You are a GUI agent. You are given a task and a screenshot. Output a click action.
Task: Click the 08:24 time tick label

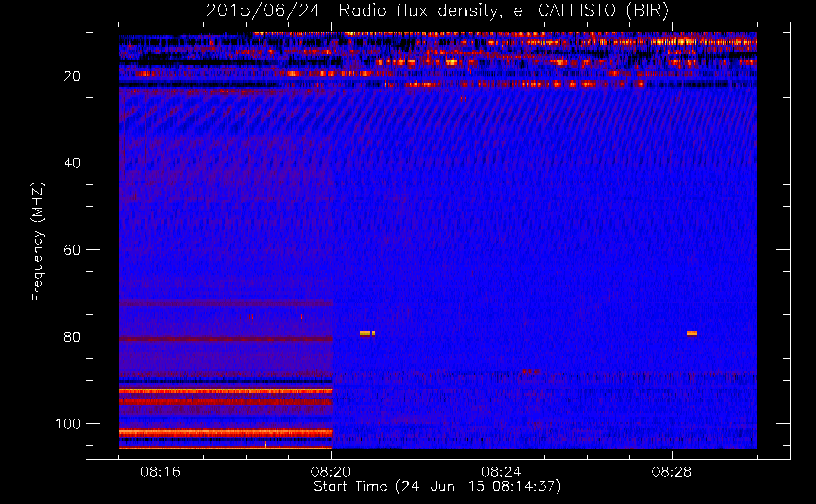[x=501, y=472]
